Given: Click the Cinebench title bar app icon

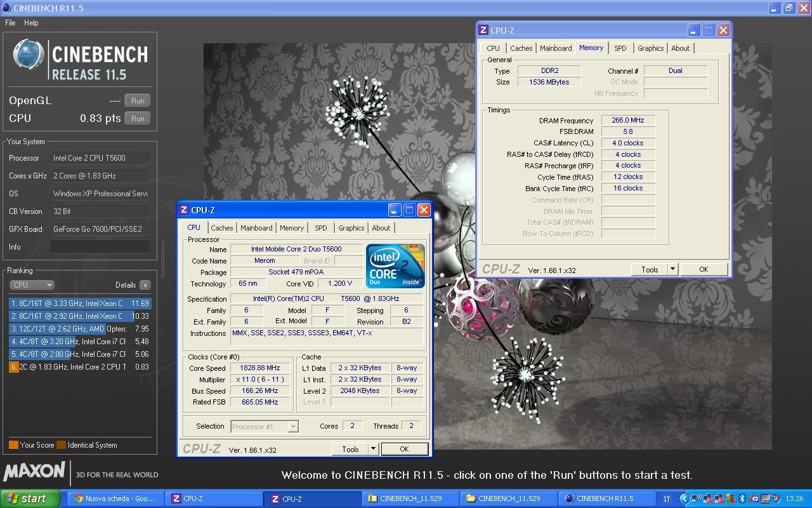Looking at the screenshot, I should (6, 8).
